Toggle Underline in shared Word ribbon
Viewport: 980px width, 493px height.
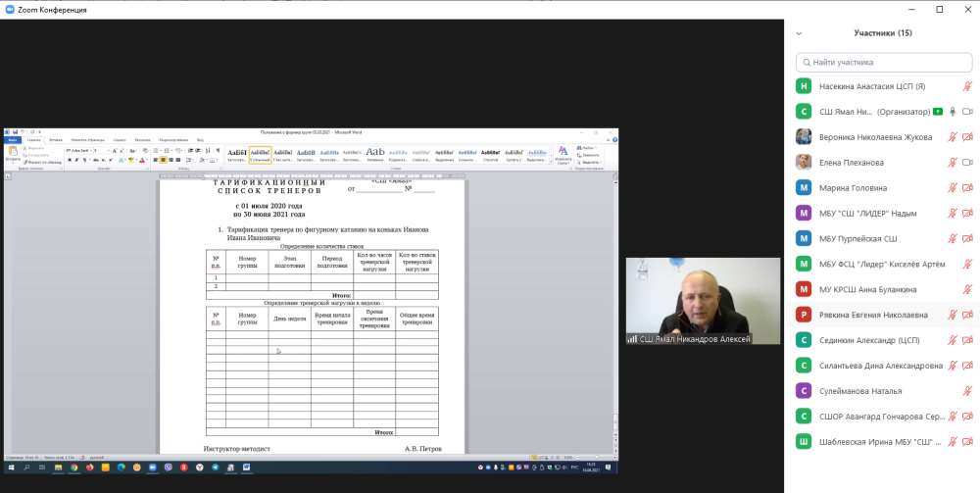[x=84, y=161]
